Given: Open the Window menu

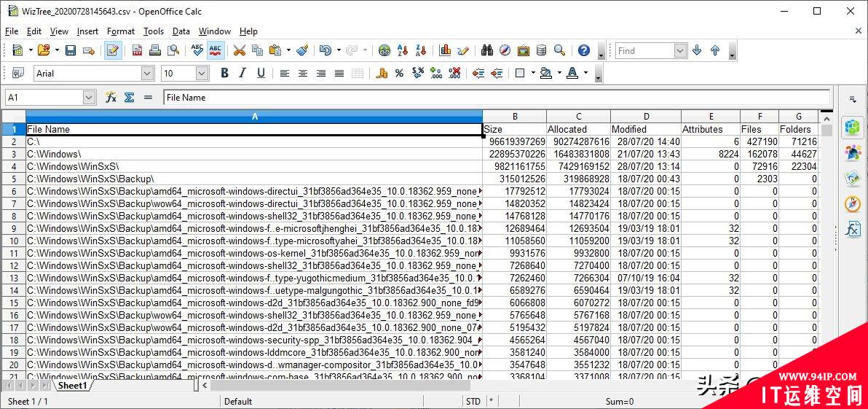Looking at the screenshot, I should [215, 31].
